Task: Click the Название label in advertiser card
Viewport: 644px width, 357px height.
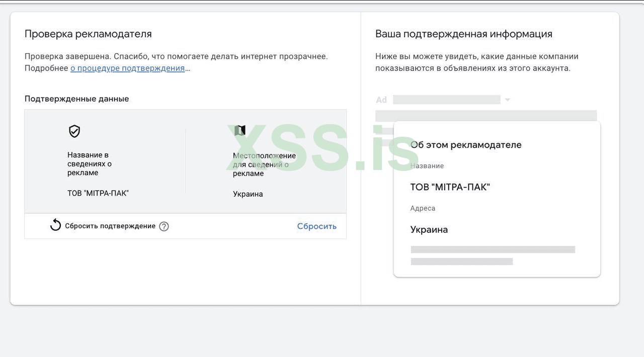Action: click(x=427, y=166)
